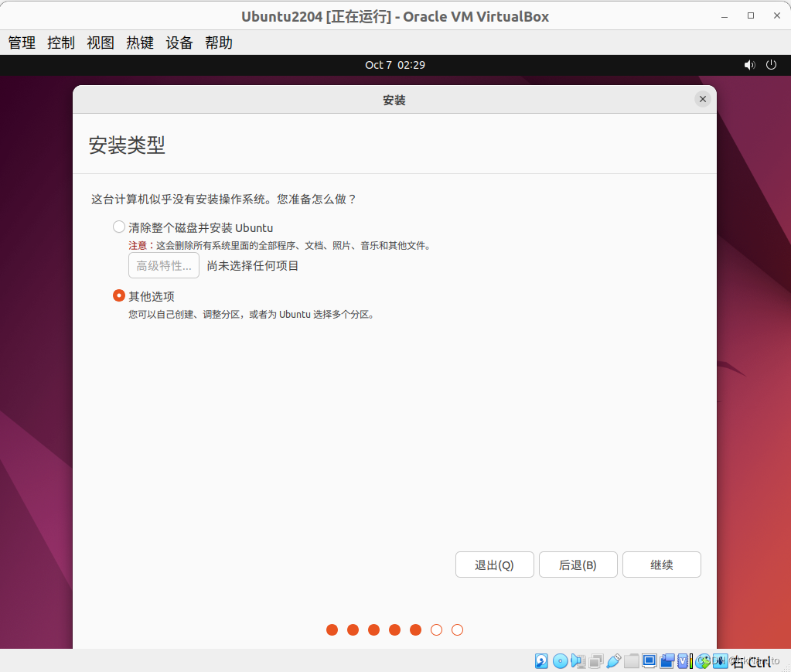Click the hard disk activity status icon
This screenshot has width=791, height=672.
[x=541, y=661]
